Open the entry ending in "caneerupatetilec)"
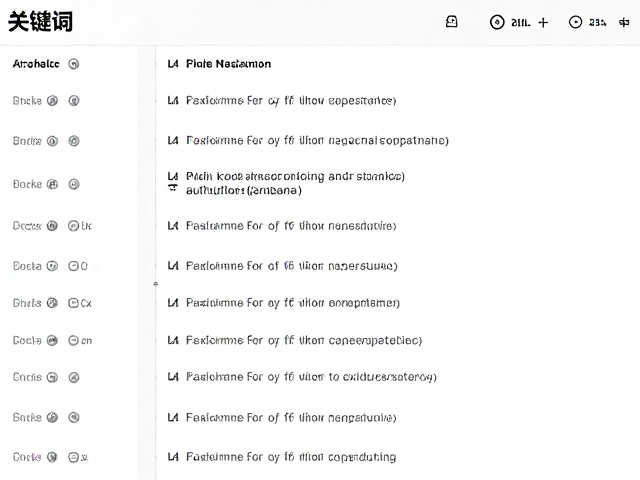Image resolution: width=640 pixels, height=480 pixels. pyautogui.click(x=304, y=340)
